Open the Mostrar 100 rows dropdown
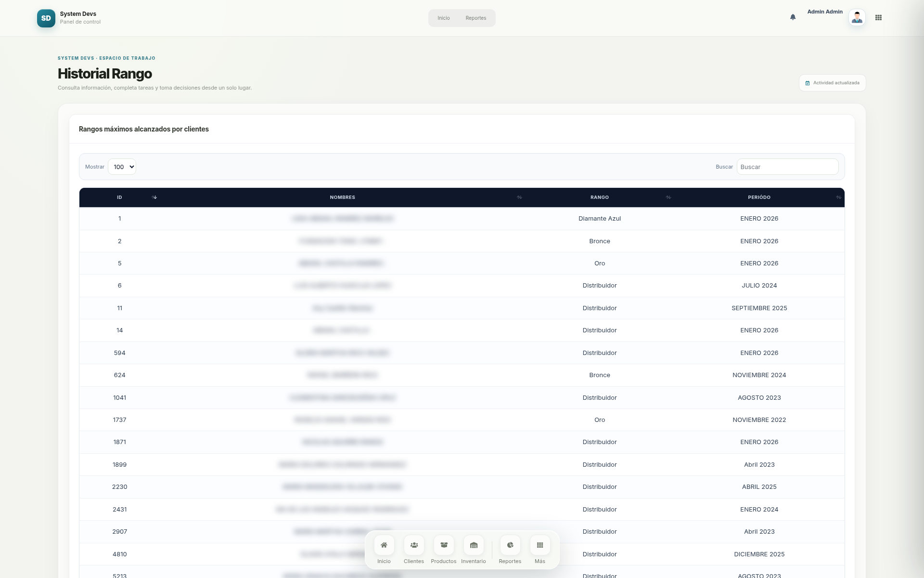Viewport: 924px width, 578px height. point(122,167)
